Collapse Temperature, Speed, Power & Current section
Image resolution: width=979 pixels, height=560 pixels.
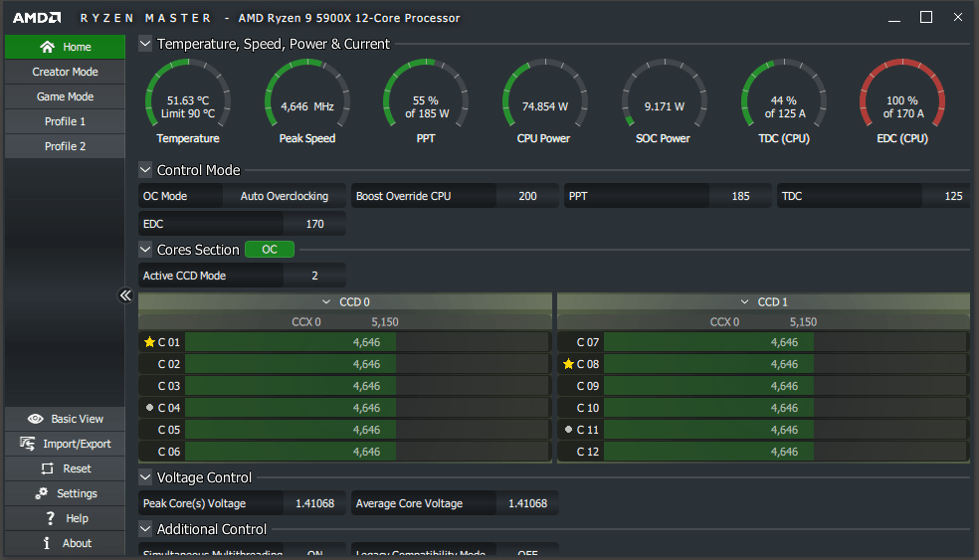click(x=145, y=44)
